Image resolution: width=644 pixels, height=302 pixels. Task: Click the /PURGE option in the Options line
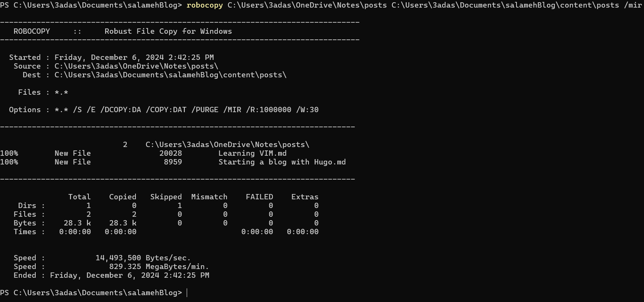coord(205,110)
